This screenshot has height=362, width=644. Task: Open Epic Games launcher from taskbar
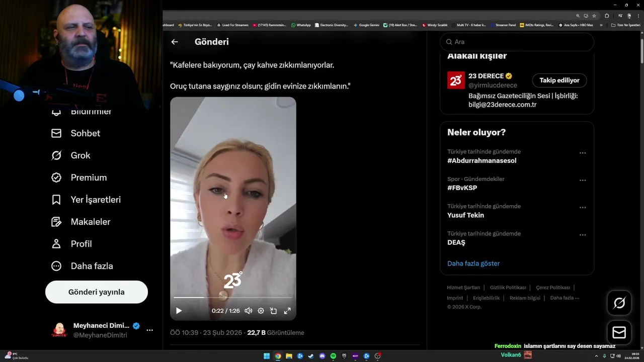pos(344,356)
